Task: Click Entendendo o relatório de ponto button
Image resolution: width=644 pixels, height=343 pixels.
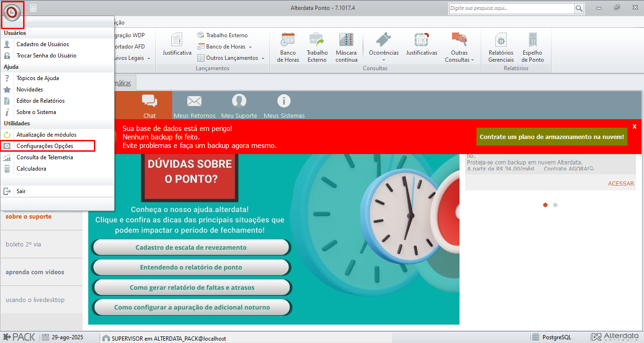Action: [191, 267]
